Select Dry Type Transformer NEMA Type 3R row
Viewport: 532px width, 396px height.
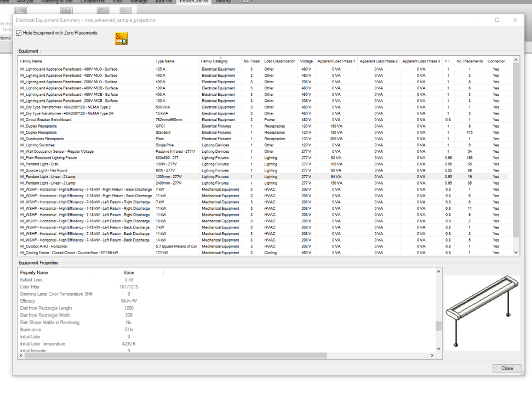[264, 113]
